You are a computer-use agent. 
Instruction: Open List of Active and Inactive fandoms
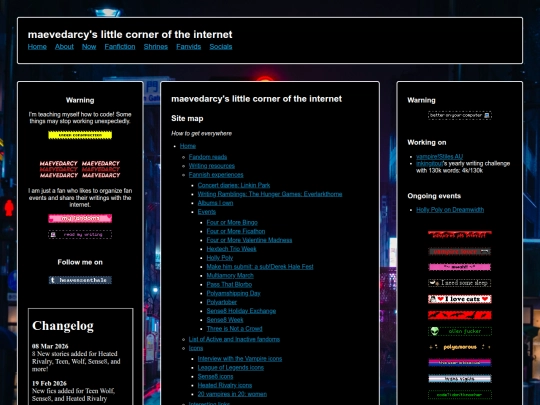(x=234, y=339)
